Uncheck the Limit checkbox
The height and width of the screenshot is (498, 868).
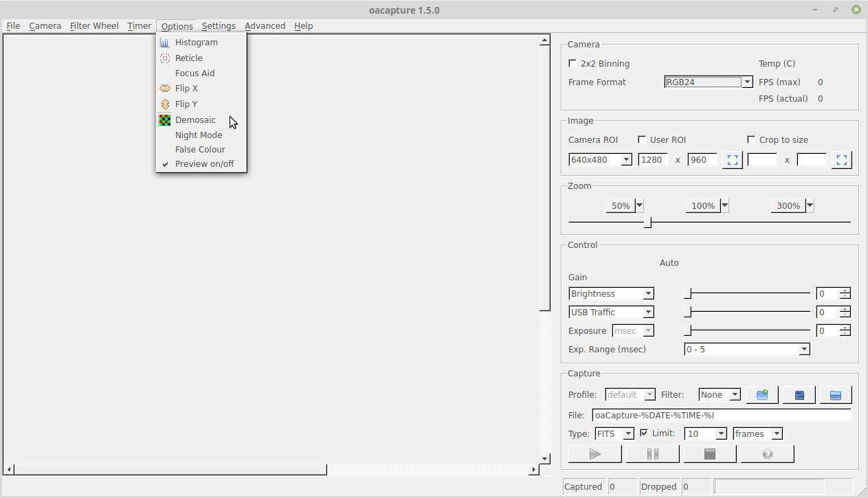(x=644, y=433)
